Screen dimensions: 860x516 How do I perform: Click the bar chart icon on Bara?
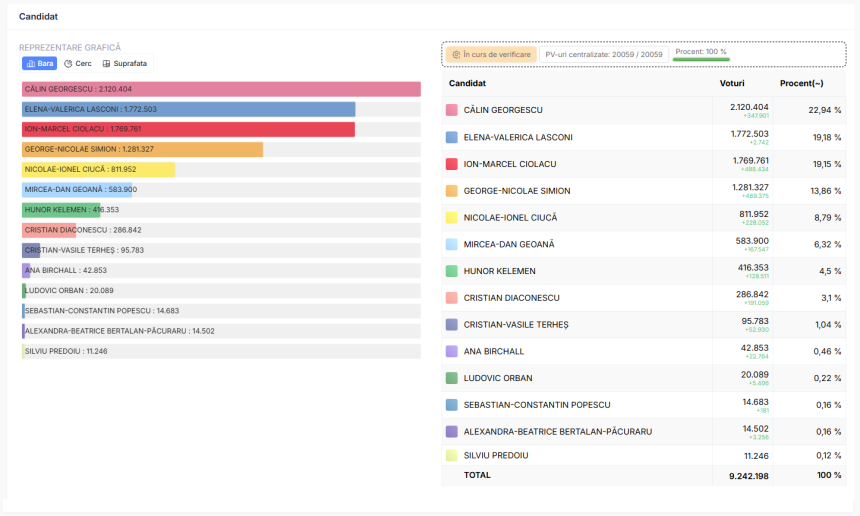point(31,64)
